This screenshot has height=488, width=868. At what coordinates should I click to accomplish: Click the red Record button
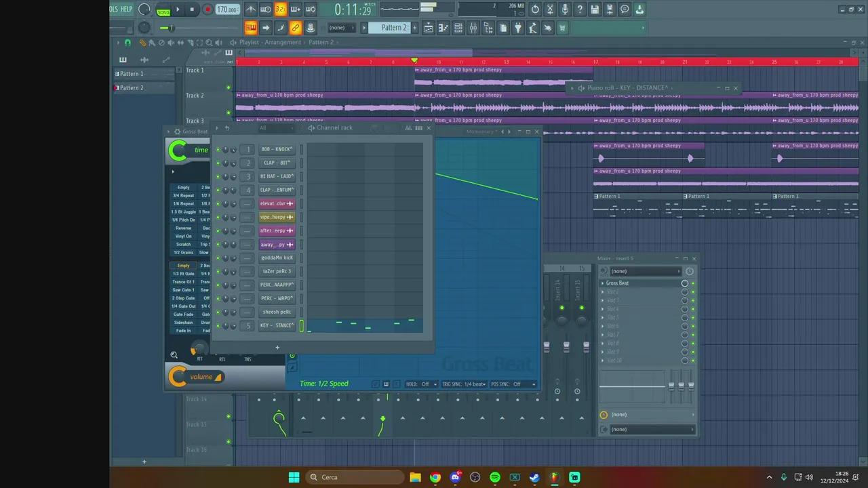click(x=208, y=9)
